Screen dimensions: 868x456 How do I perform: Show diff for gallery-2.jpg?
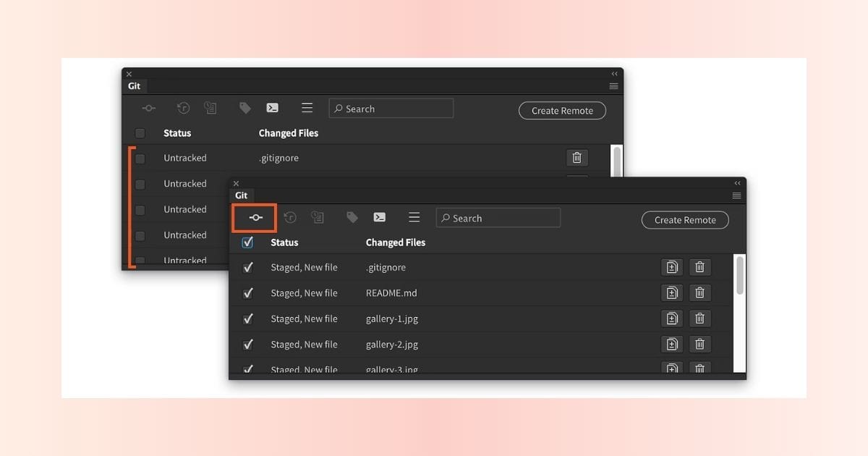click(672, 345)
